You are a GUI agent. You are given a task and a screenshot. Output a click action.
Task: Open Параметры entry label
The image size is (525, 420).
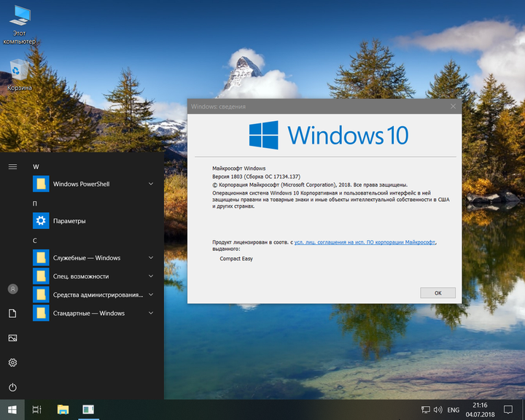pyautogui.click(x=69, y=221)
